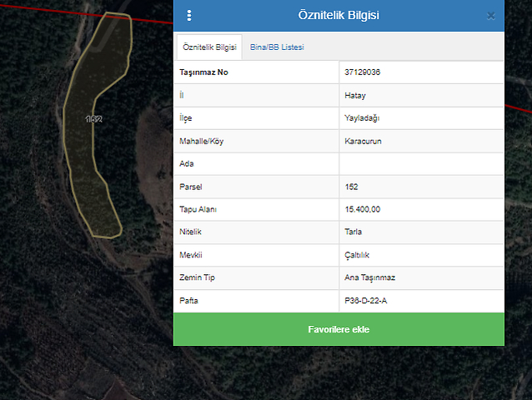The width and height of the screenshot is (532, 400).
Task: Click the parcel 152 label on map
Action: [94, 119]
